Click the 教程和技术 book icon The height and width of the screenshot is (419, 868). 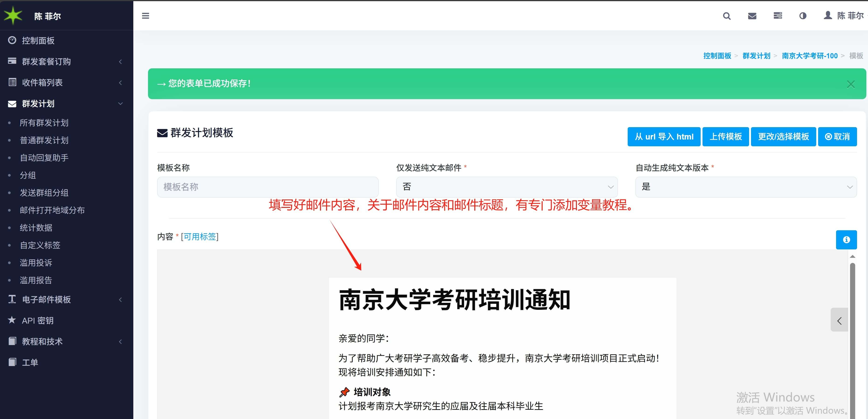(12, 341)
